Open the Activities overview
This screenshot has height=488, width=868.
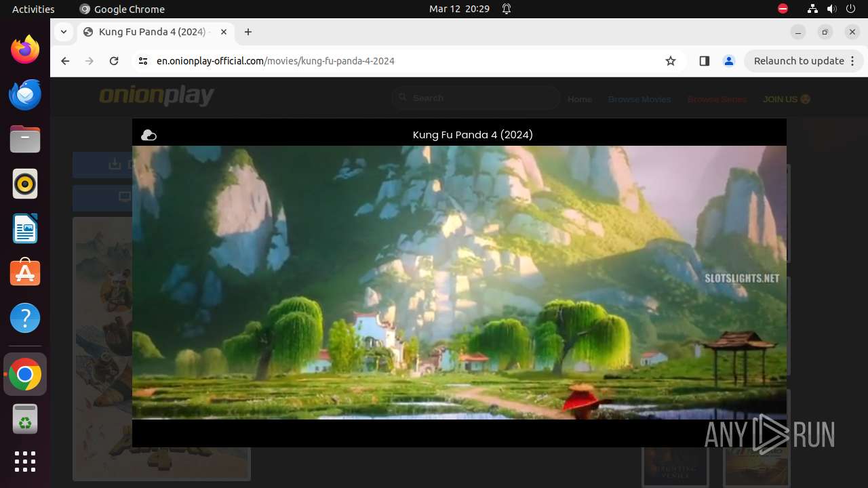[x=33, y=9]
